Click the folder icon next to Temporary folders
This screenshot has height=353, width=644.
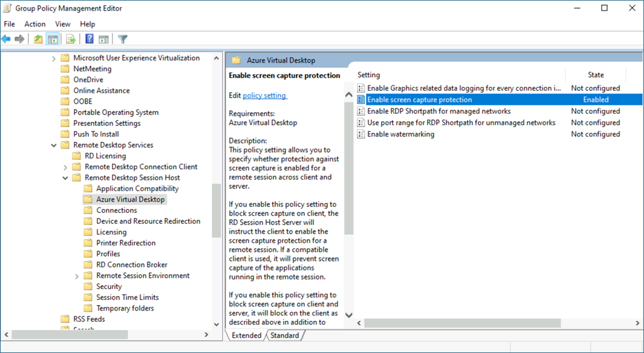pos(88,308)
